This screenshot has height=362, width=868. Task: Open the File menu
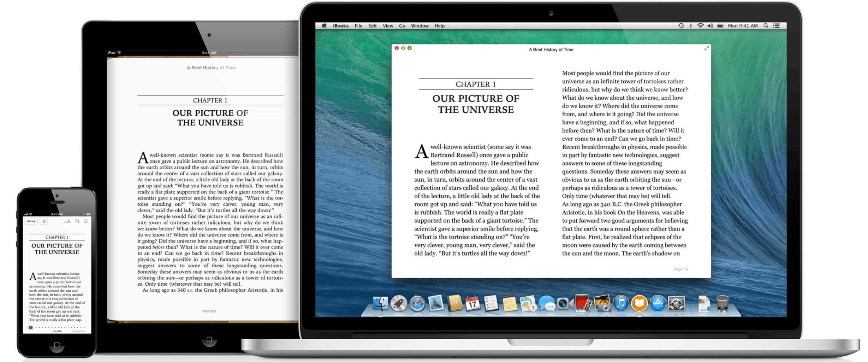point(358,26)
